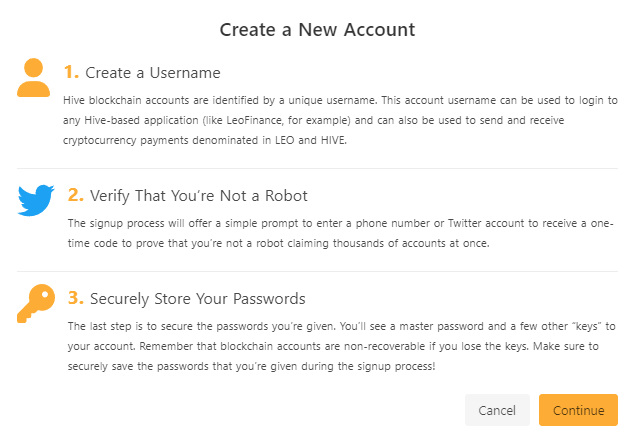
Task: Click the divider line below step one
Action: (x=317, y=168)
